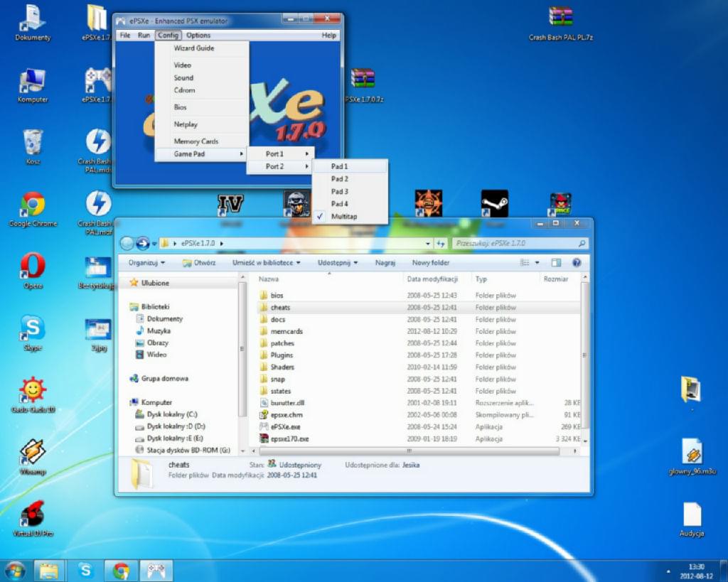This screenshot has height=582, width=728.
Task: Select the Crash Bash PAL.mds desktop file
Action: [x=98, y=151]
